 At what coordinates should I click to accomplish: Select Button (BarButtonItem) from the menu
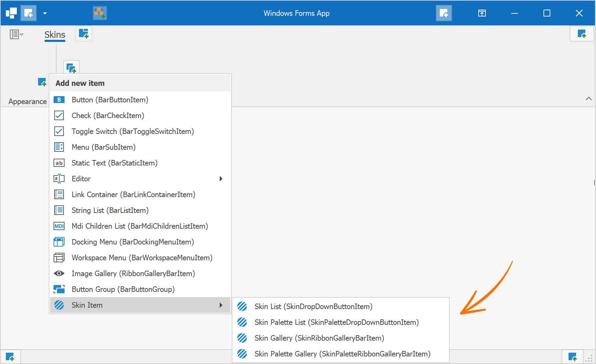pos(110,100)
